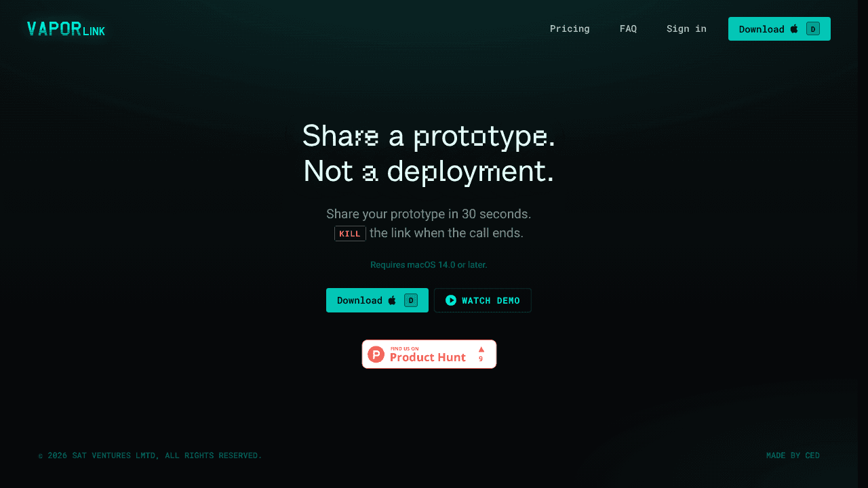Click the hero Download button below the macOS note
Viewport: 868px width, 488px height.
[377, 300]
